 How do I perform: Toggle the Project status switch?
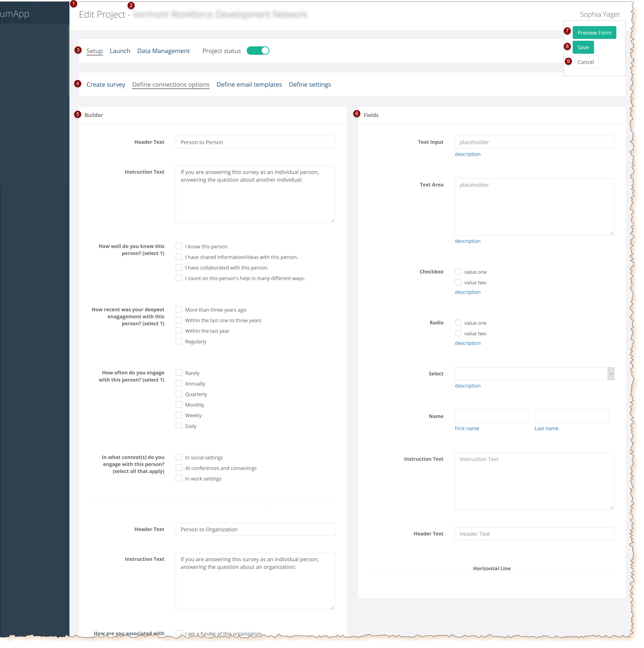click(x=258, y=51)
